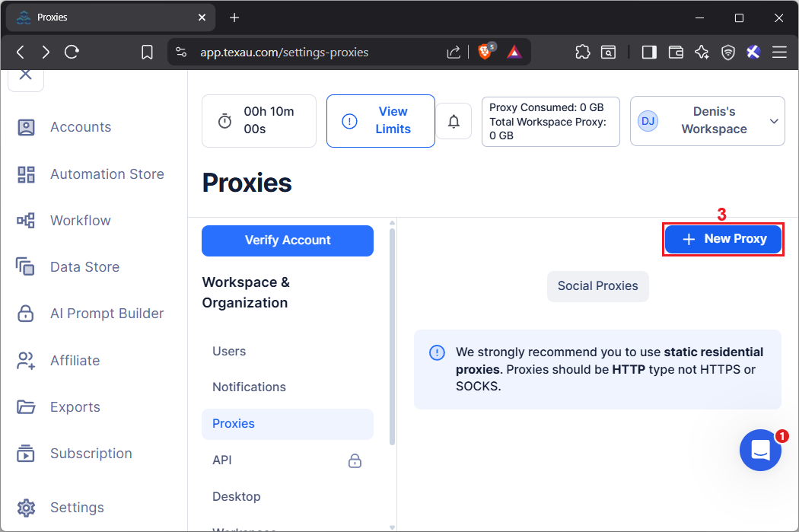Viewport: 799px width, 532px height.
Task: Click the Brave Shields icon
Action: coord(485,52)
